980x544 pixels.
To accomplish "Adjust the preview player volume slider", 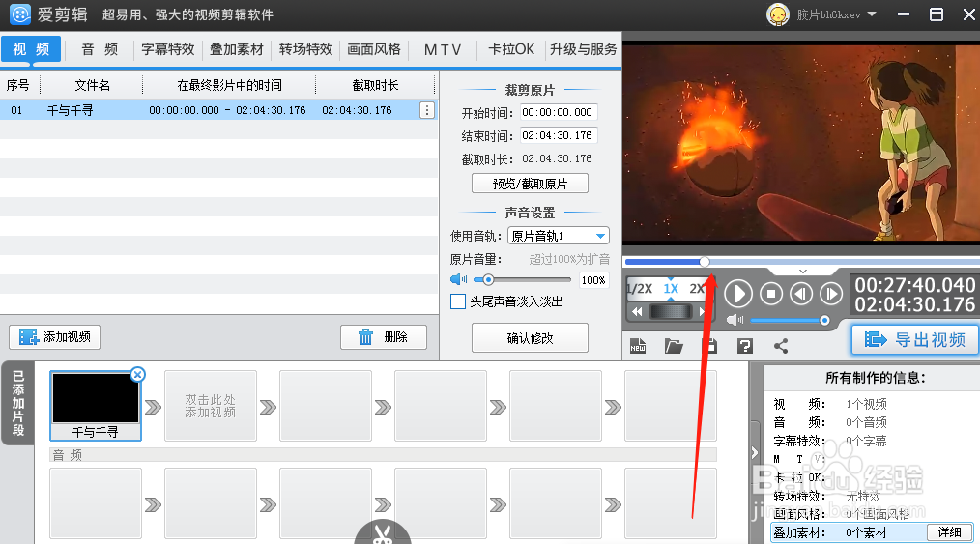I will (x=790, y=321).
